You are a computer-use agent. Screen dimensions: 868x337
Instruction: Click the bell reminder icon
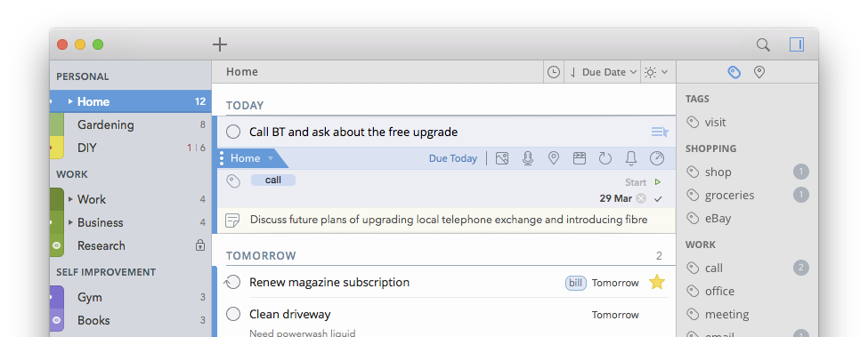[630, 158]
